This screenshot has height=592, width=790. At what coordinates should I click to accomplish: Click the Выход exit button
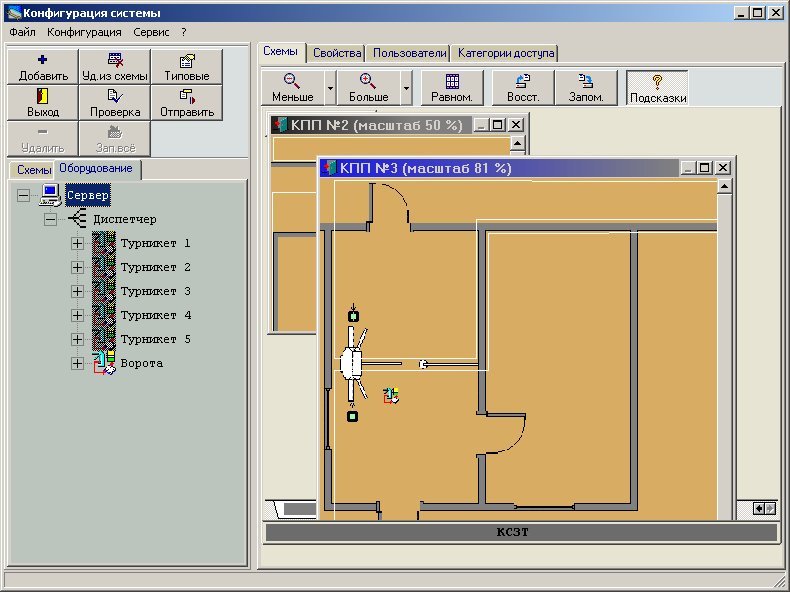coord(43,103)
